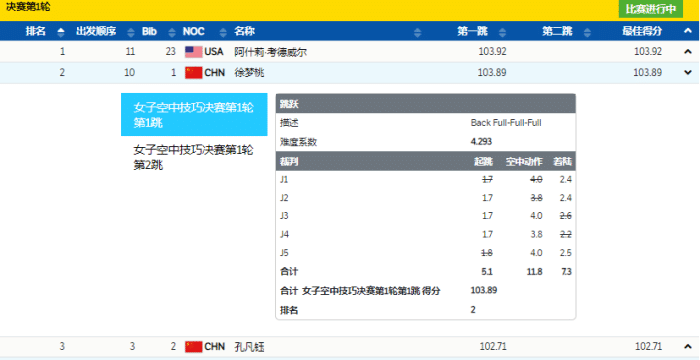The height and width of the screenshot is (360, 700).
Task: Sort by 排名 column arrows
Action: tap(61, 32)
